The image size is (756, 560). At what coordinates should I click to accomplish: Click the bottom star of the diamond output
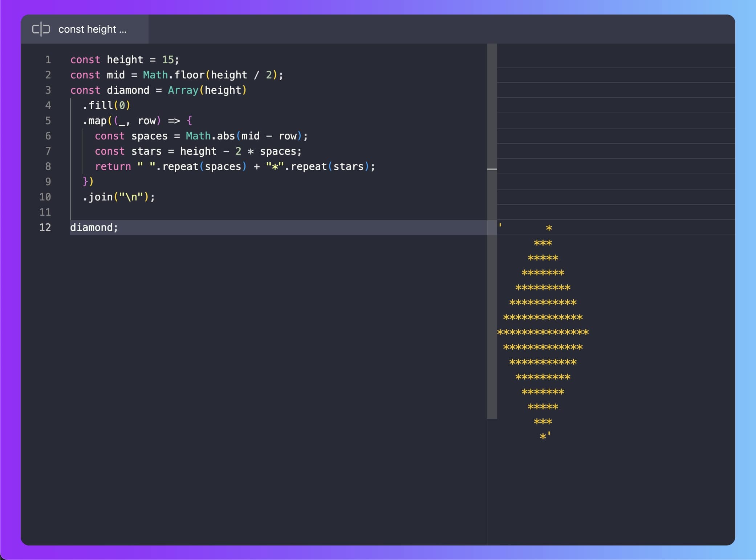[542, 436]
